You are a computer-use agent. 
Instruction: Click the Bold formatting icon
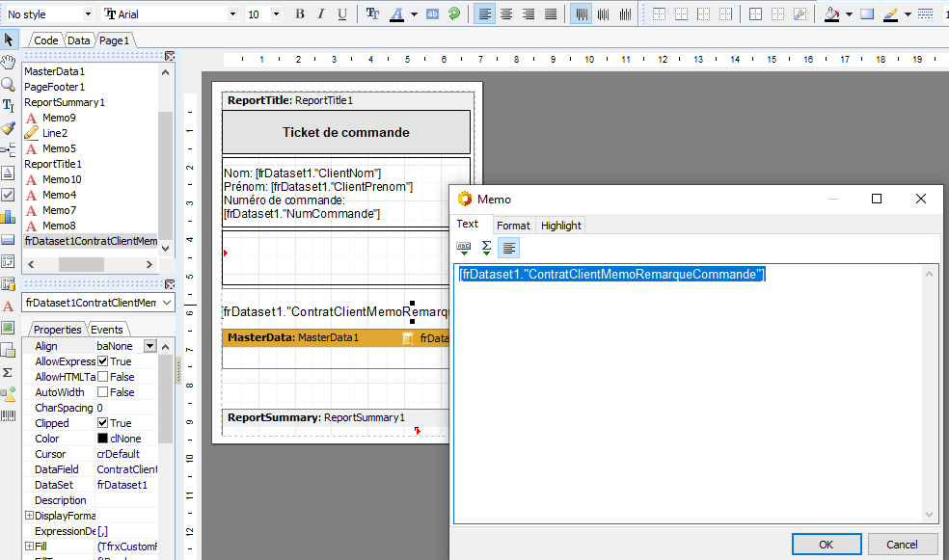[300, 14]
